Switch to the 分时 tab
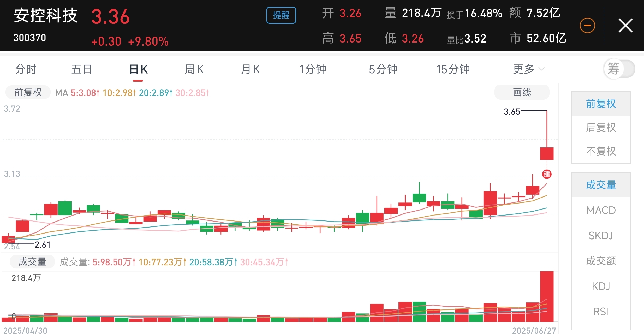The image size is (644, 334). (26, 69)
